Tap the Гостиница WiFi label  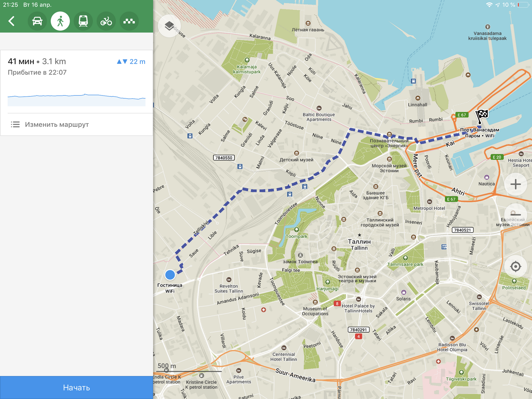[x=170, y=288]
